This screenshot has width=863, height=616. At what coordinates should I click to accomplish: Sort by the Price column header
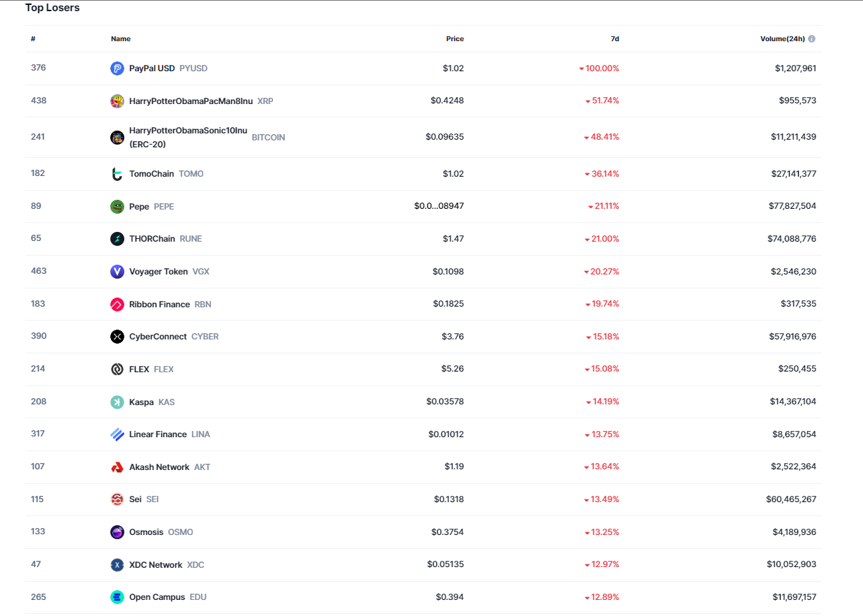click(455, 39)
